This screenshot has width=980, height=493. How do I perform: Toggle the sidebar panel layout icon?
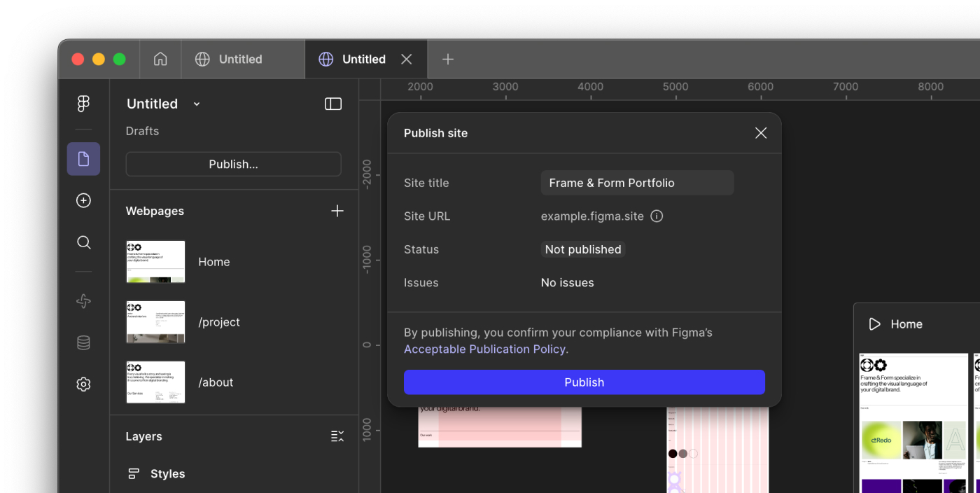[x=333, y=104]
